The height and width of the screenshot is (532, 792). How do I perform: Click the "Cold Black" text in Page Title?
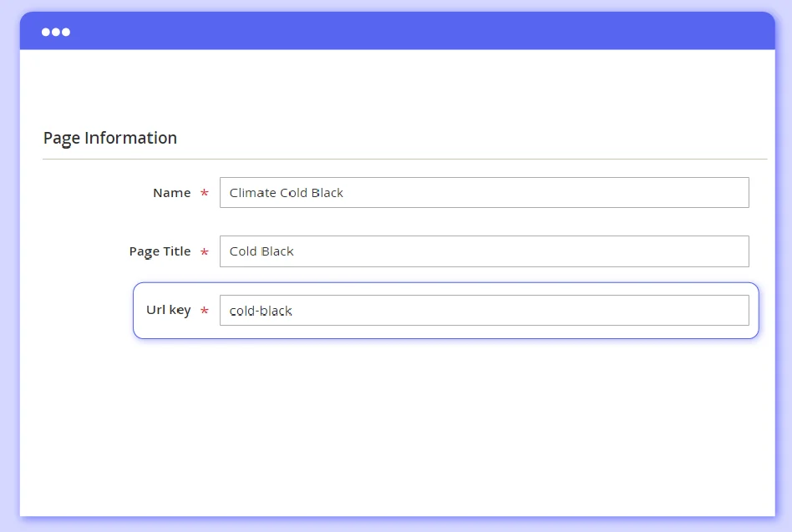click(261, 251)
